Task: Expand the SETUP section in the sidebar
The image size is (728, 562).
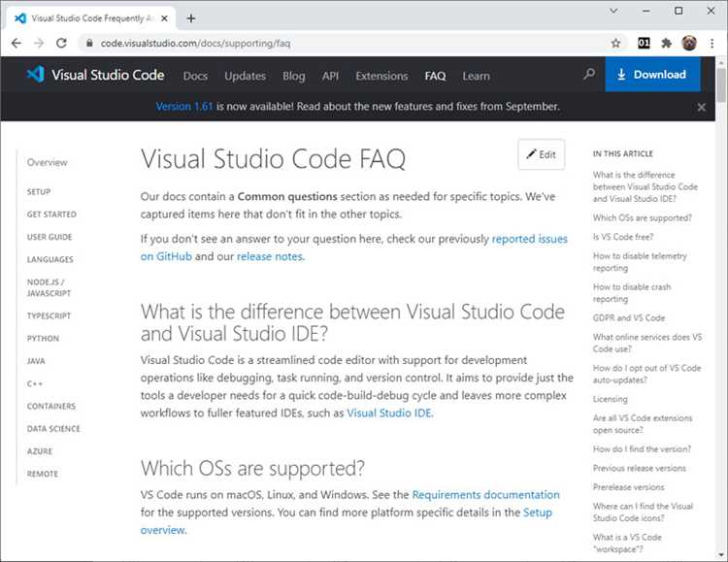Action: pyautogui.click(x=39, y=192)
